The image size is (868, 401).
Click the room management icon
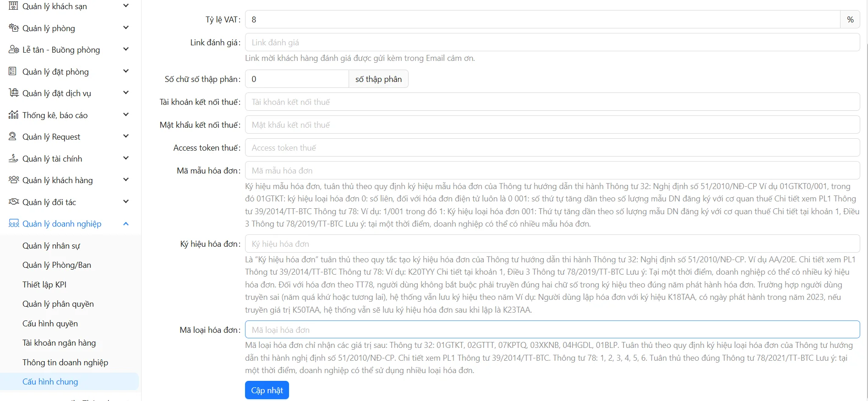(x=13, y=28)
